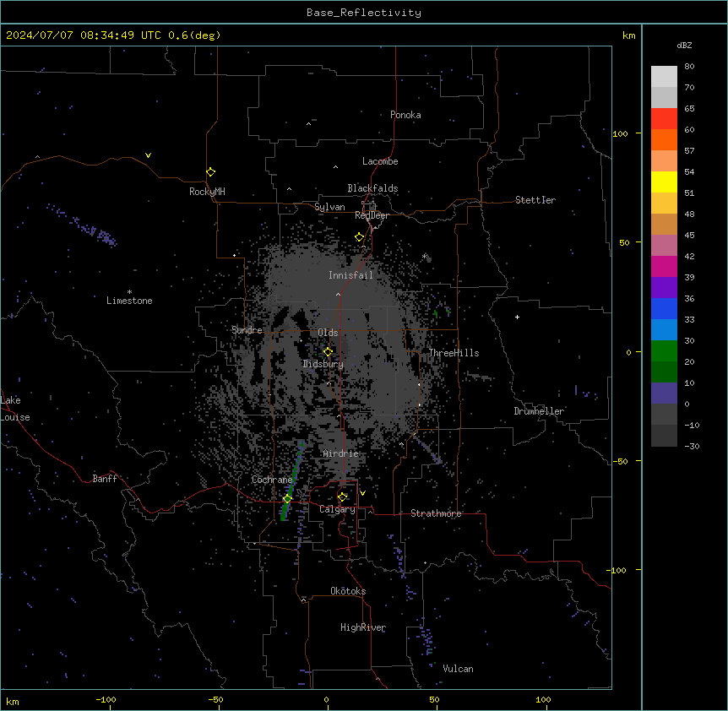Click the white plus marker north of Drumheller
The image size is (728, 711).
click(x=517, y=317)
